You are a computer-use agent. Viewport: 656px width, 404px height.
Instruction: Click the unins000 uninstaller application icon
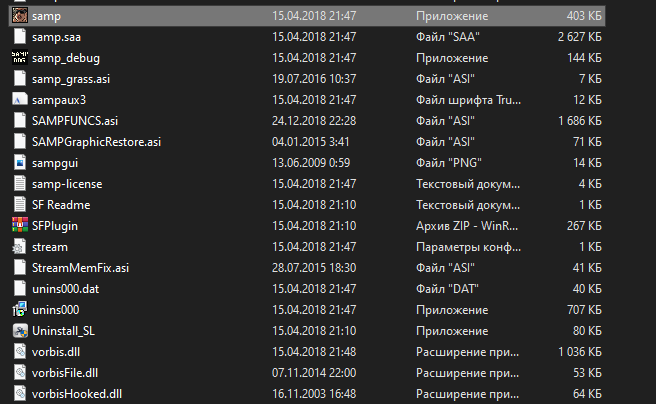point(20,310)
